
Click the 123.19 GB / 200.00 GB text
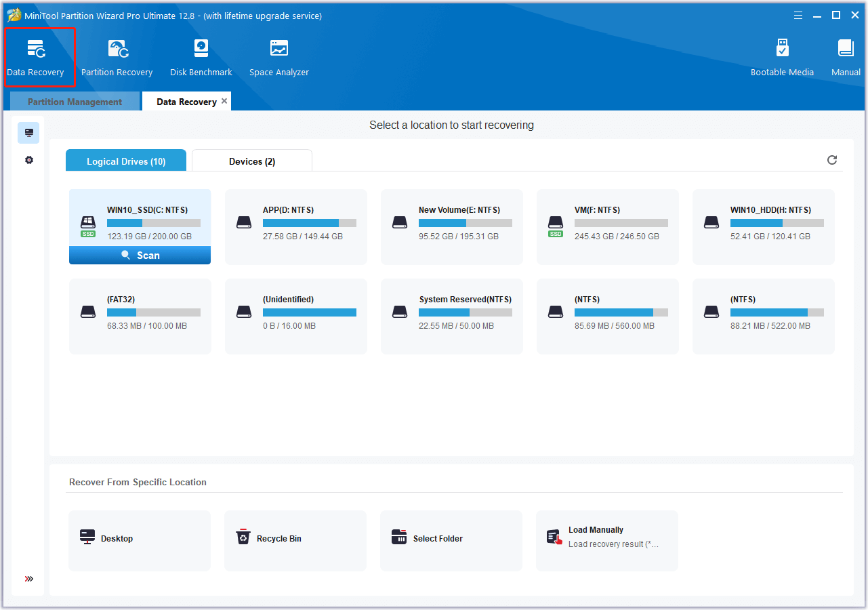tap(149, 237)
